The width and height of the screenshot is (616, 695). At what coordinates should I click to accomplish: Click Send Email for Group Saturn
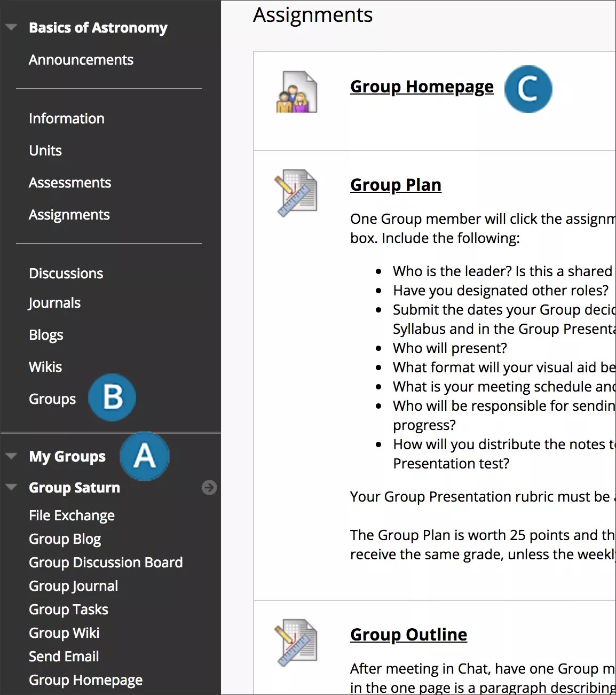click(64, 656)
